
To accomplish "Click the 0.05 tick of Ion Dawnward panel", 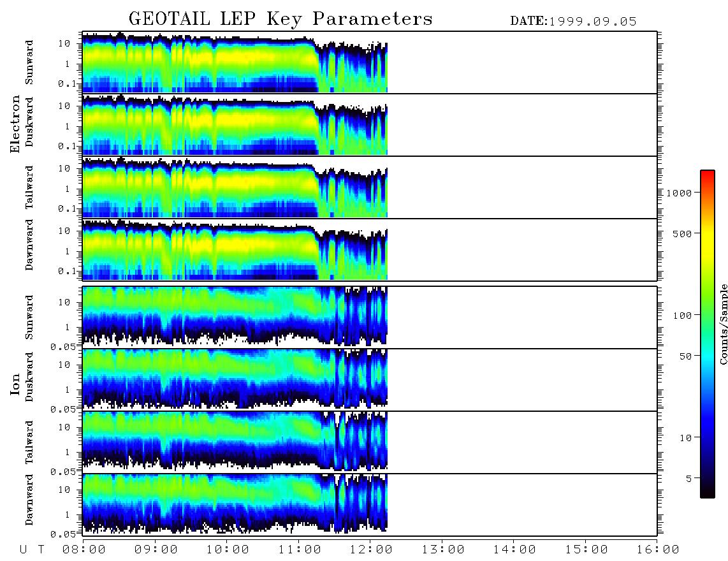I will pos(64,534).
